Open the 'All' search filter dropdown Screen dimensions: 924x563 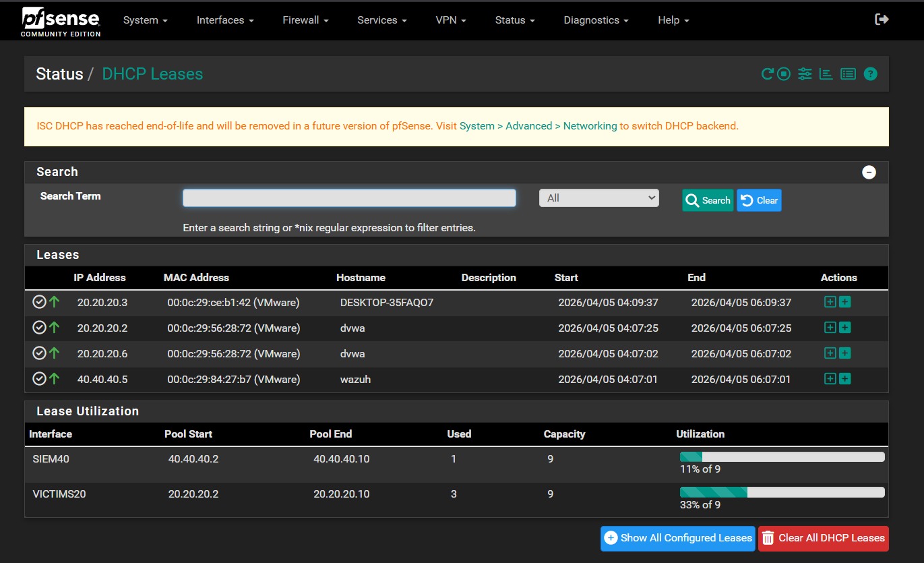[x=598, y=198]
